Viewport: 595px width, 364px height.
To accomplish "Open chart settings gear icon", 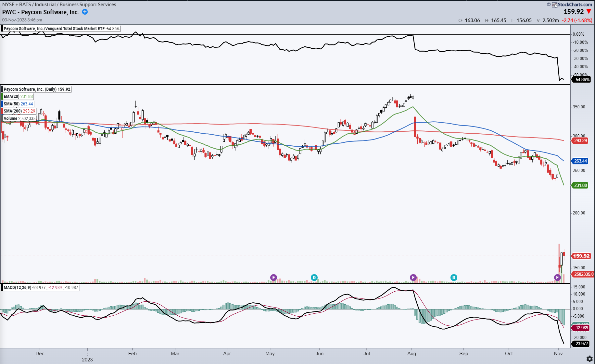I will (x=589, y=359).
